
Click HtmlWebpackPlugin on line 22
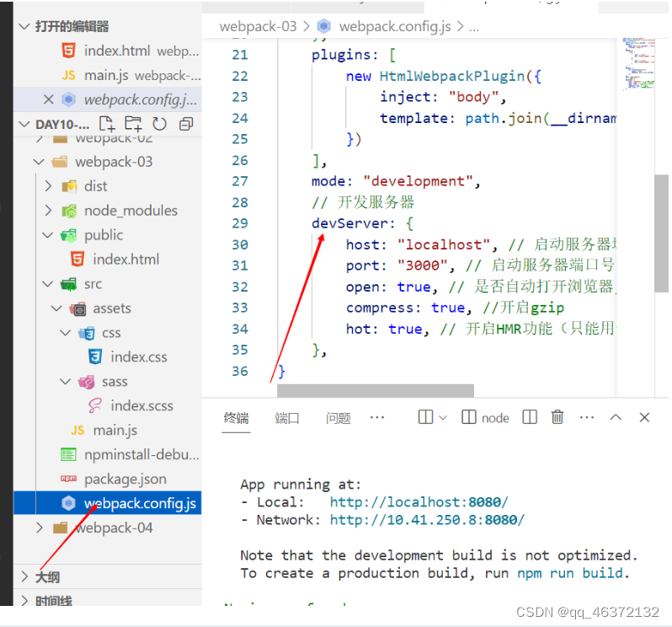452,77
